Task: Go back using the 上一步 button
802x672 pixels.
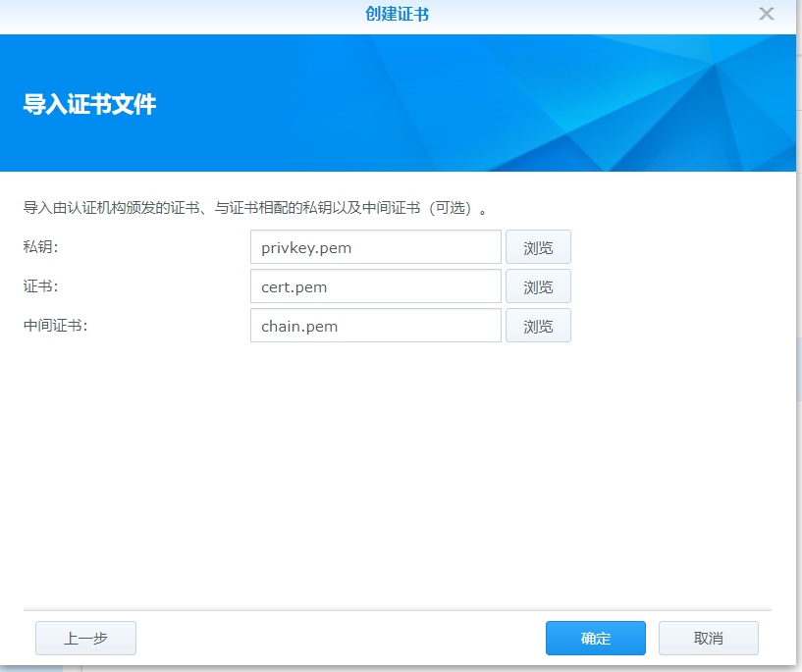Action: 85,638
